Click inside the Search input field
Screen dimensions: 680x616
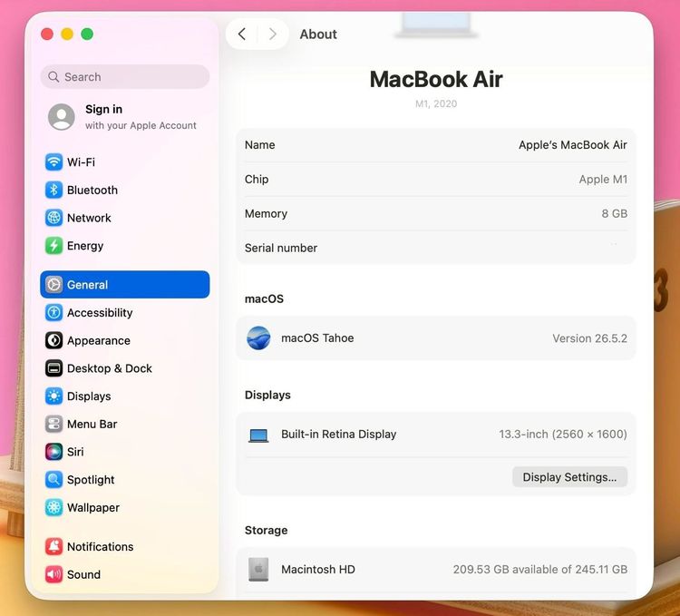(125, 77)
